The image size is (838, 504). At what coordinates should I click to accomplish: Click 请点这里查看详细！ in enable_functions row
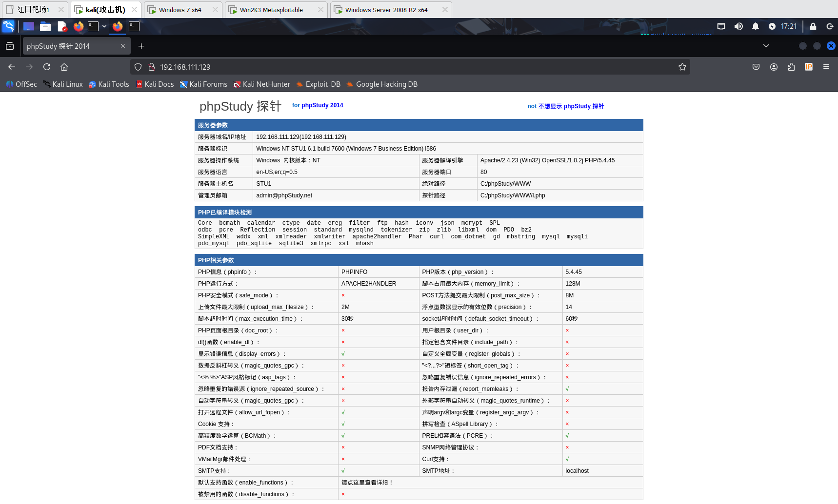click(x=368, y=483)
